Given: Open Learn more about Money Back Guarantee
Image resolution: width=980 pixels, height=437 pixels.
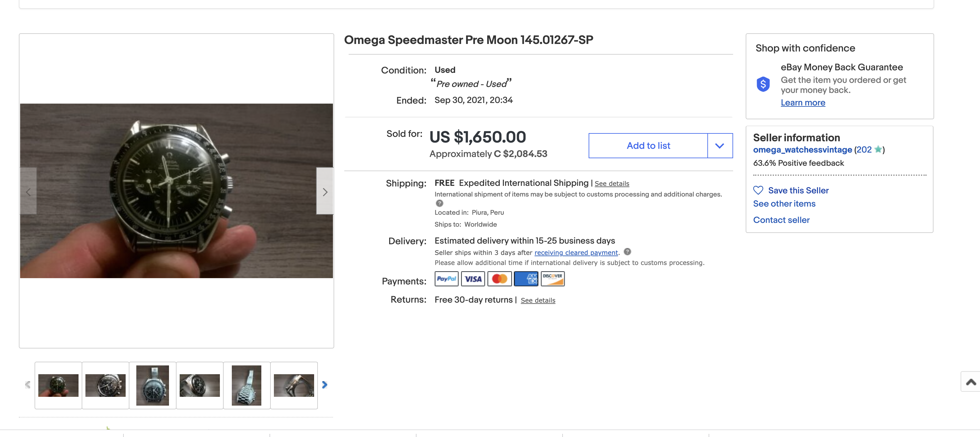Looking at the screenshot, I should coord(803,103).
